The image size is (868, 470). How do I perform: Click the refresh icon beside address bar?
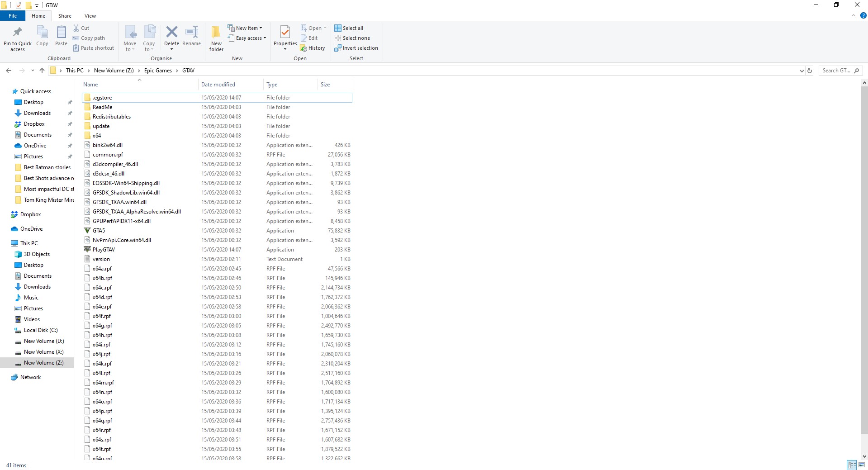(810, 71)
